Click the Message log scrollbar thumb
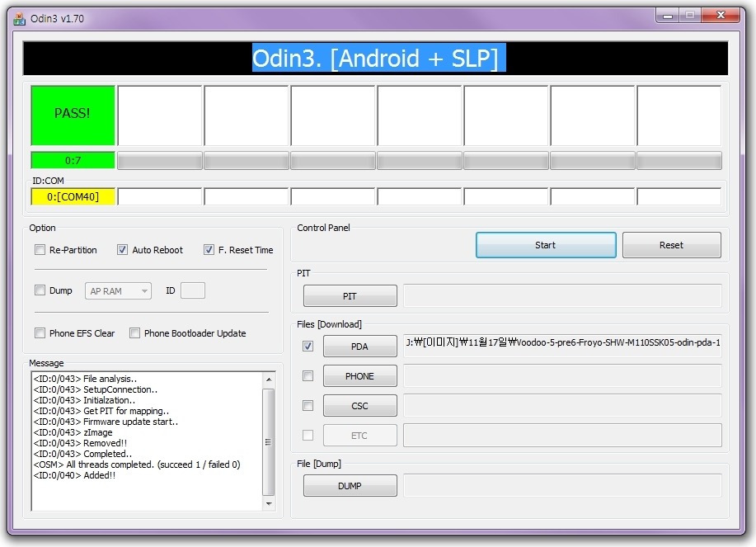 tap(269, 442)
